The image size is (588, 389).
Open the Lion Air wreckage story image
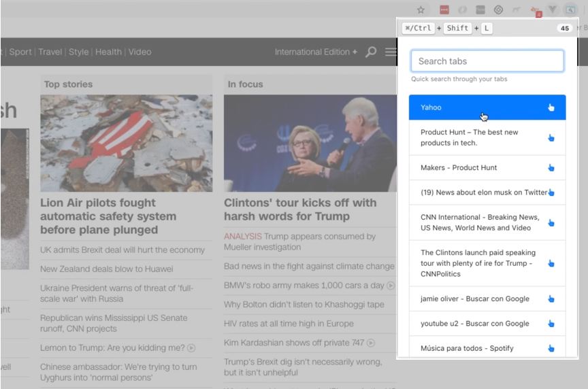coord(127,143)
